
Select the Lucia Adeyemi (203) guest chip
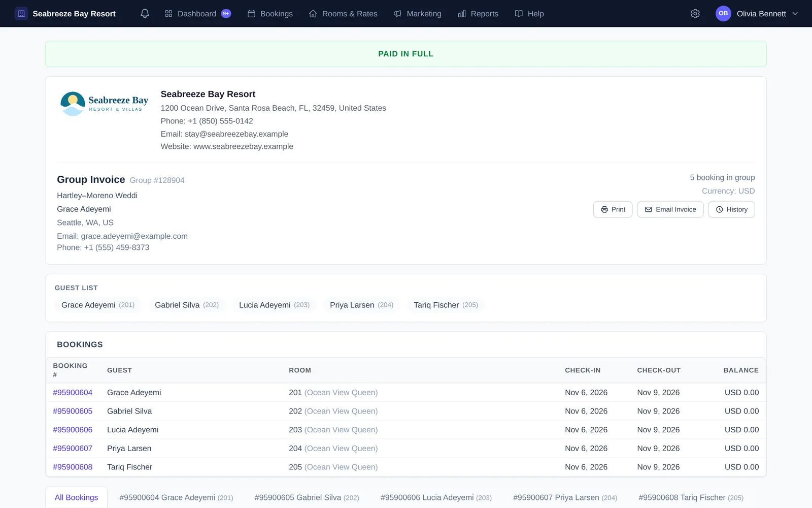274,305
